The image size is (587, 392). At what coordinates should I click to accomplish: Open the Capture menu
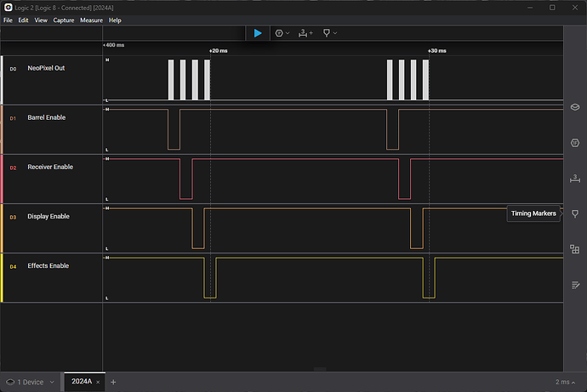click(63, 20)
